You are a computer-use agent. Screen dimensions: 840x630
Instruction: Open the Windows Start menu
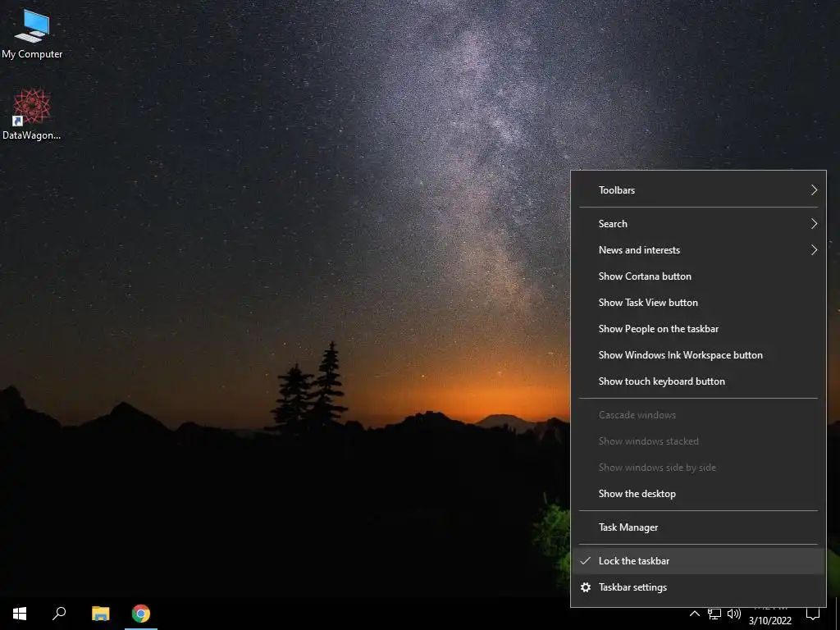click(20, 614)
